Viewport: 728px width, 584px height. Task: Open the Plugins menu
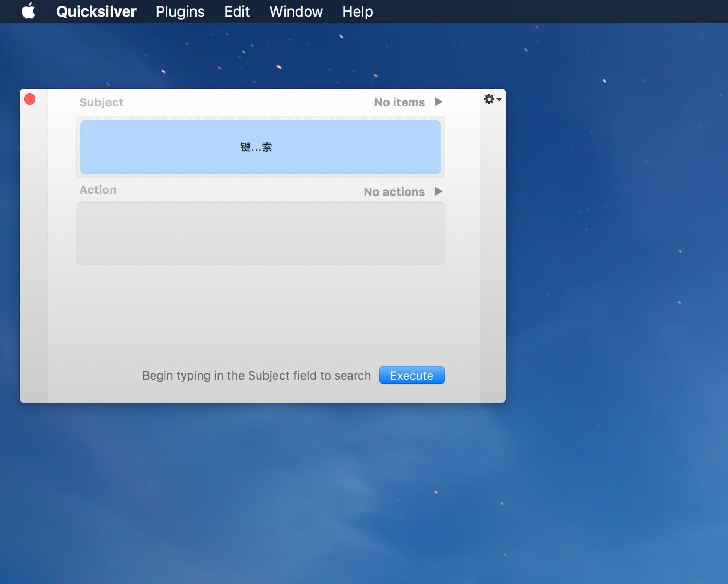click(180, 11)
